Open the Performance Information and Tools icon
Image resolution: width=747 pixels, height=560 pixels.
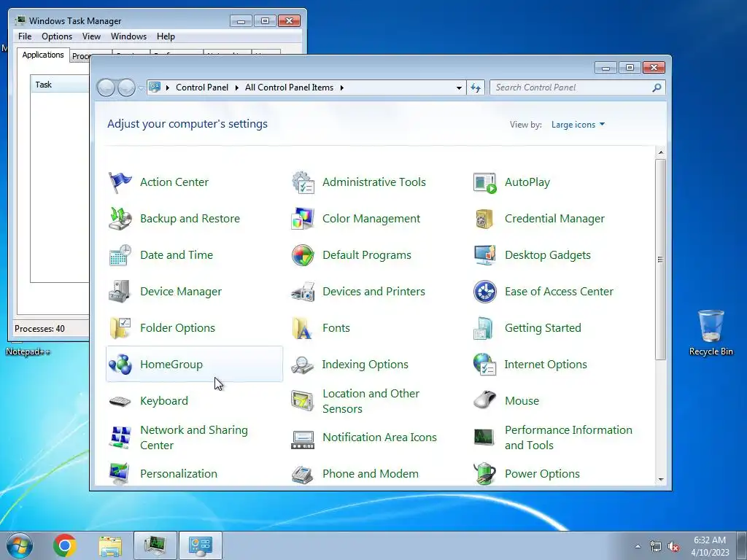click(485, 437)
